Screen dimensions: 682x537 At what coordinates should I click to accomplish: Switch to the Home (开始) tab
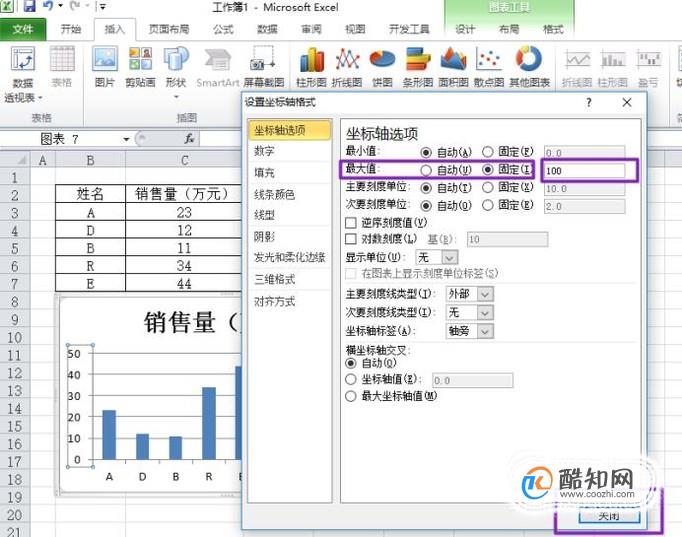pos(70,29)
